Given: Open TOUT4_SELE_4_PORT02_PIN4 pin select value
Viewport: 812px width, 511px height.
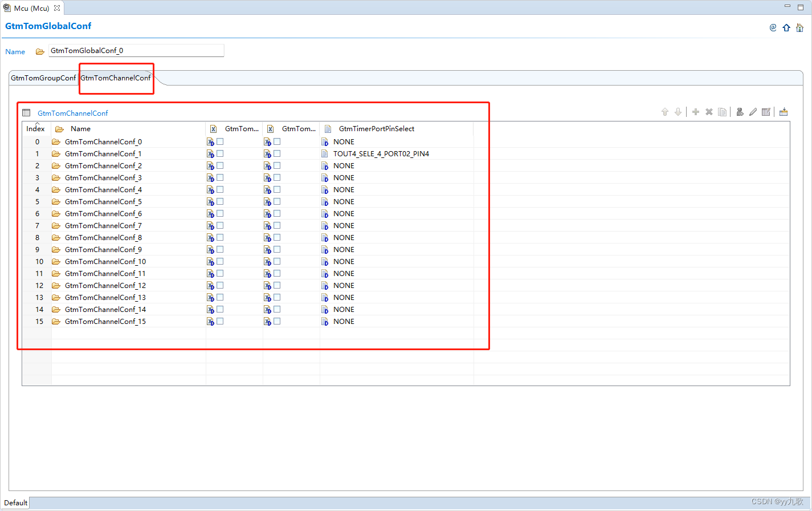Looking at the screenshot, I should [x=381, y=154].
